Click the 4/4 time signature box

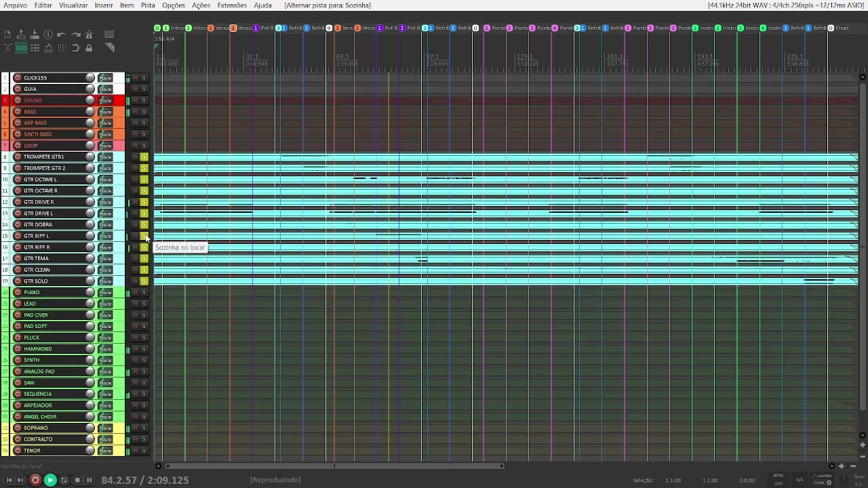tap(800, 480)
